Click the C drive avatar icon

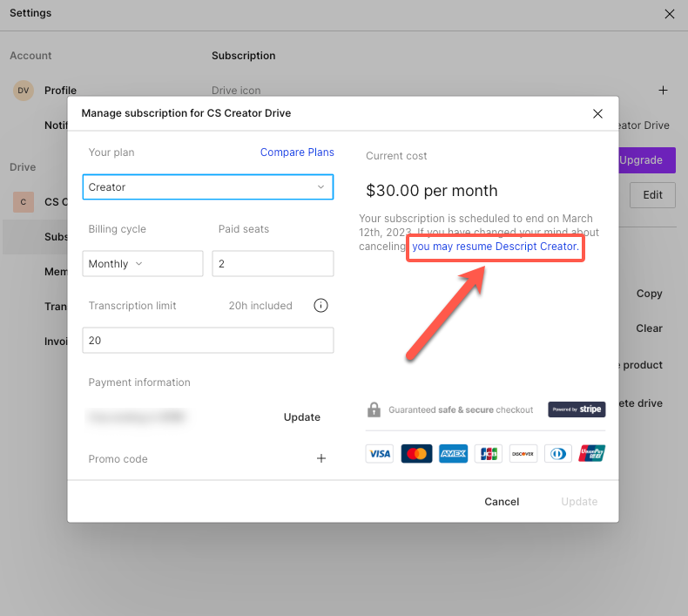pos(24,202)
